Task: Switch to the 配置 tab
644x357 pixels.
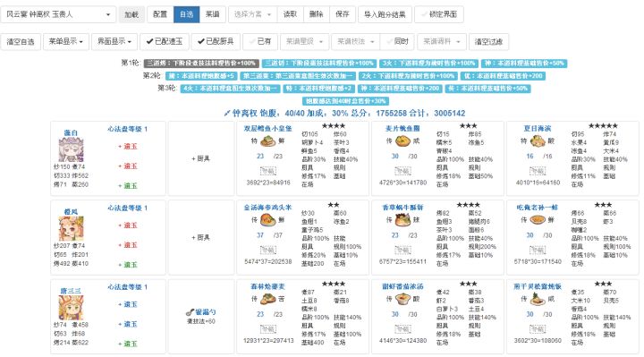Action: [x=160, y=14]
